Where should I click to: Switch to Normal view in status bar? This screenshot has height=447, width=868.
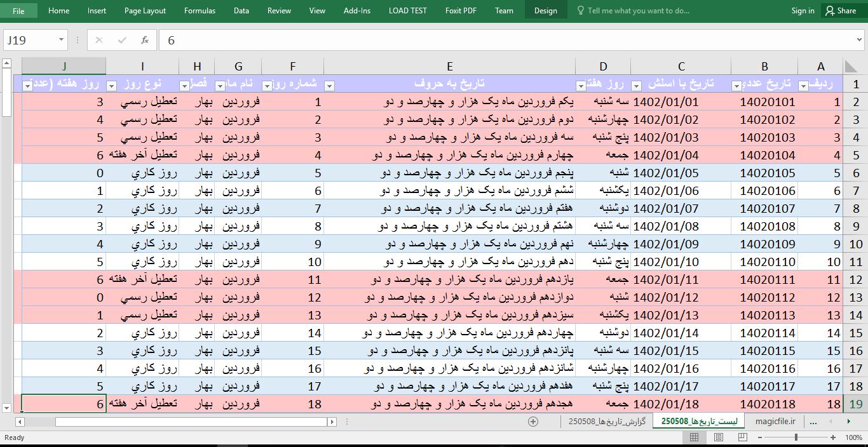(694, 437)
